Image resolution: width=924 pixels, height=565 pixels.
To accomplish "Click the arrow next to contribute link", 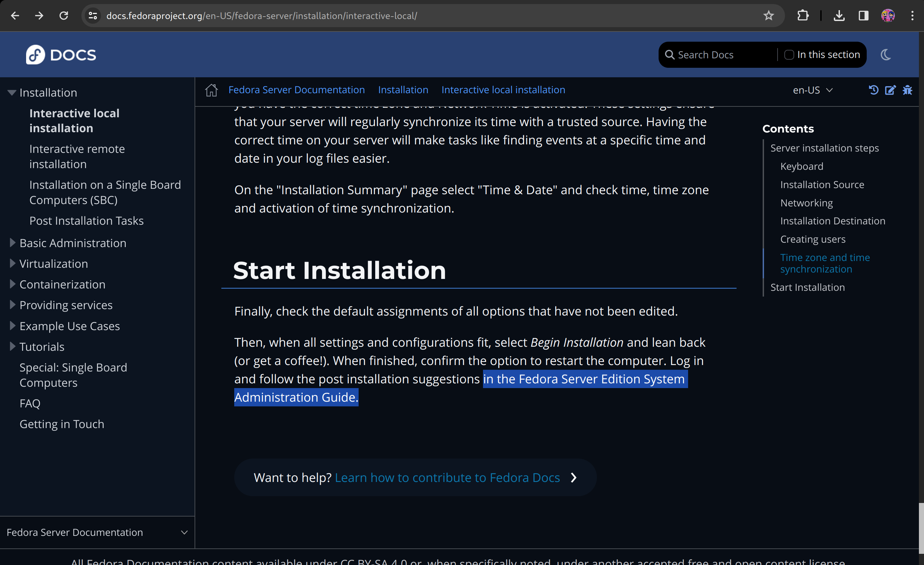I will click(574, 478).
